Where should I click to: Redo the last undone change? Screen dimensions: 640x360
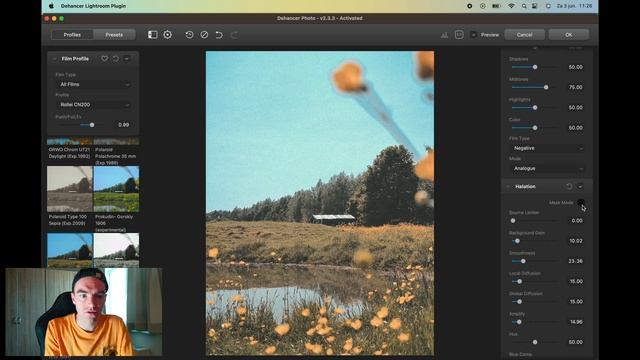click(234, 35)
